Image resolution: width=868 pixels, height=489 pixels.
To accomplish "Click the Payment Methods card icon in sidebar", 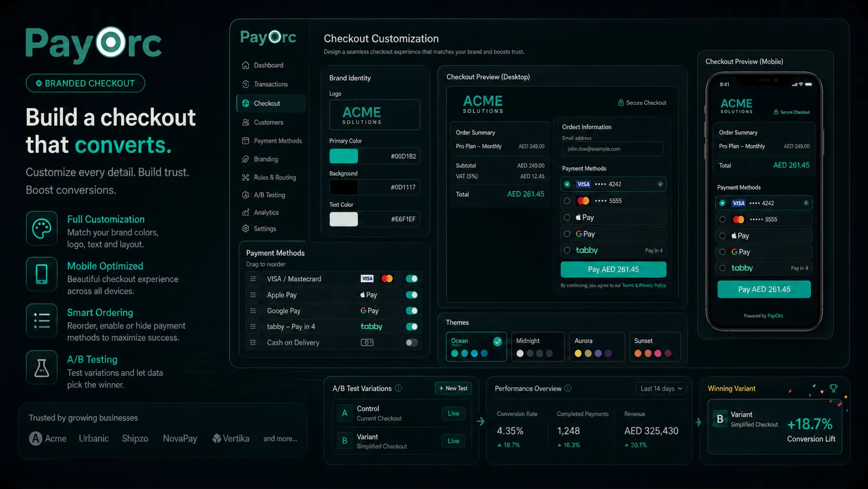I will [246, 141].
